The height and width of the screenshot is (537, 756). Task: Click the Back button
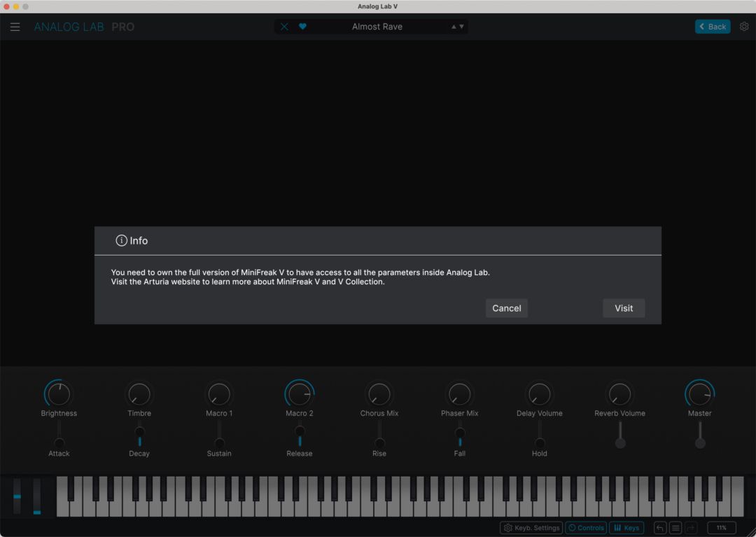point(713,27)
